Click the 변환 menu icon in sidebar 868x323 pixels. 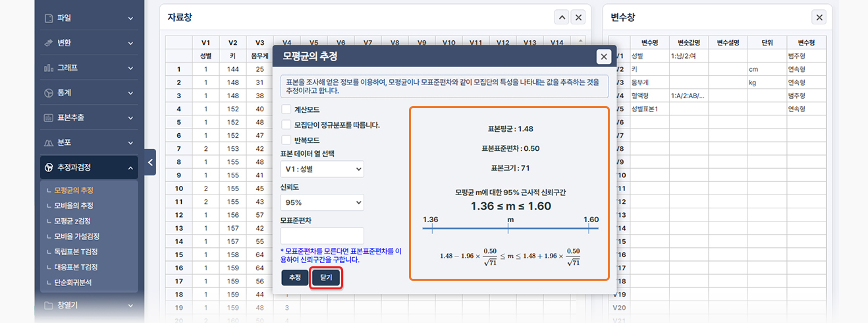click(x=49, y=43)
